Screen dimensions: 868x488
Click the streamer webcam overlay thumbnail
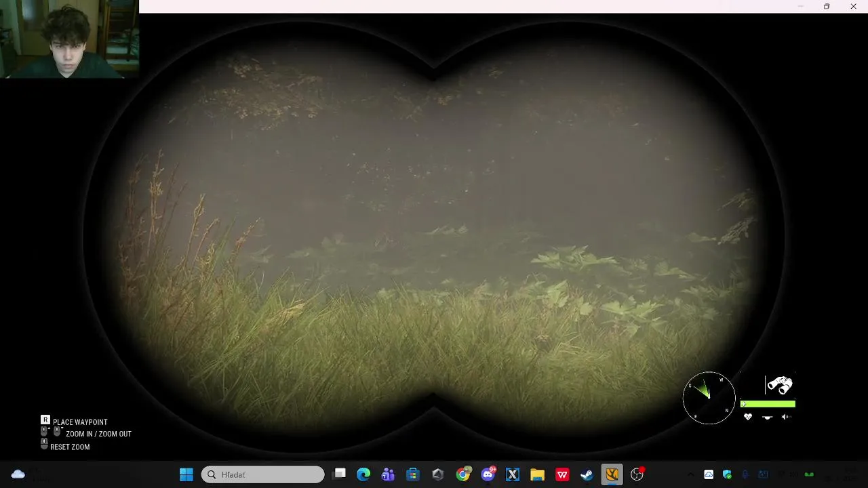(69, 39)
